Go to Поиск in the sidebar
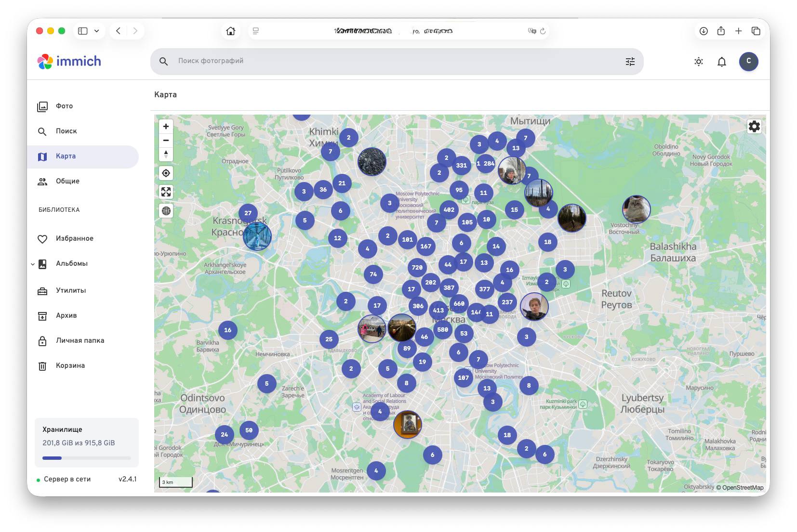Viewport: 797px width, 532px height. (x=83, y=131)
